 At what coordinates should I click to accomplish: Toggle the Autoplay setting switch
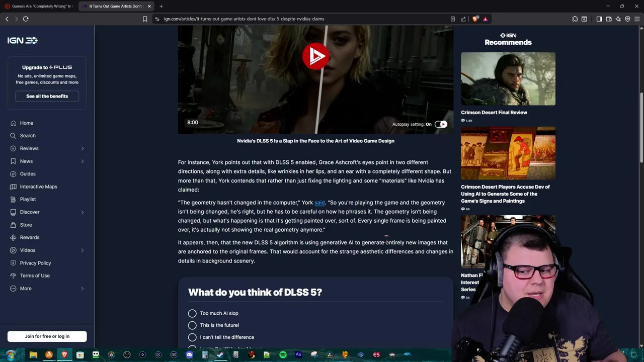[x=441, y=124]
